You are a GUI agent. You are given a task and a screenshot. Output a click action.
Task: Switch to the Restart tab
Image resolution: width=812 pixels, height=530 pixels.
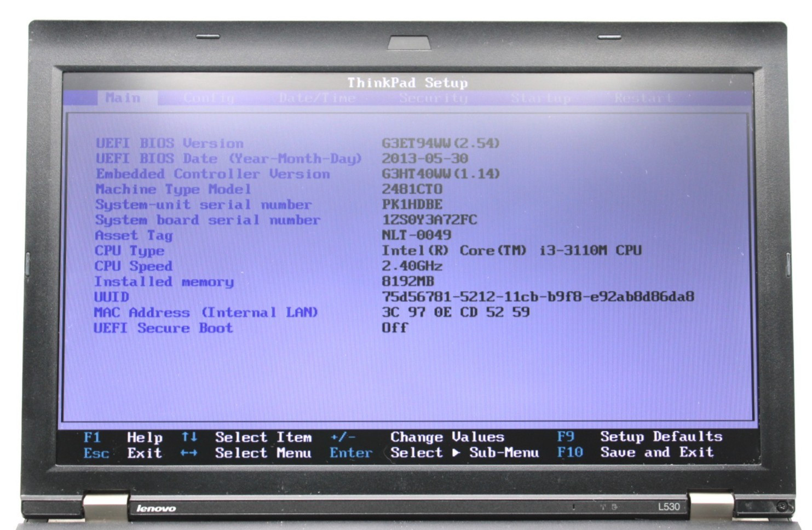coord(643,98)
